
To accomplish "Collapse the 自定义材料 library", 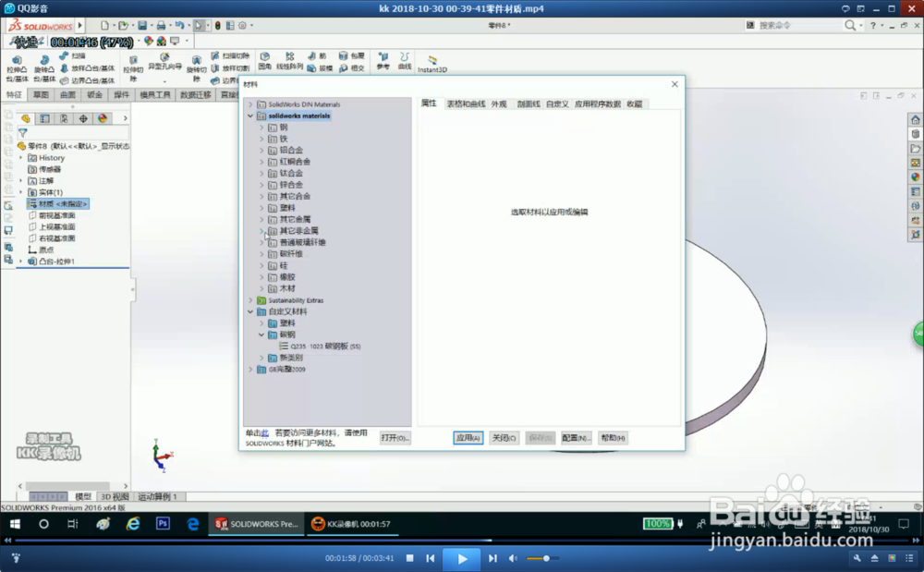I will pos(250,311).
